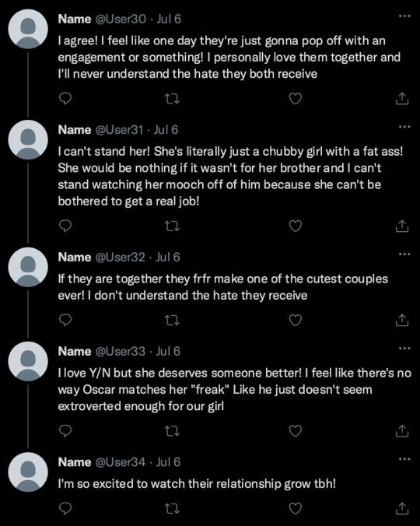Like User31's tweet
Image resolution: width=420 pixels, height=526 pixels.
[x=296, y=226]
